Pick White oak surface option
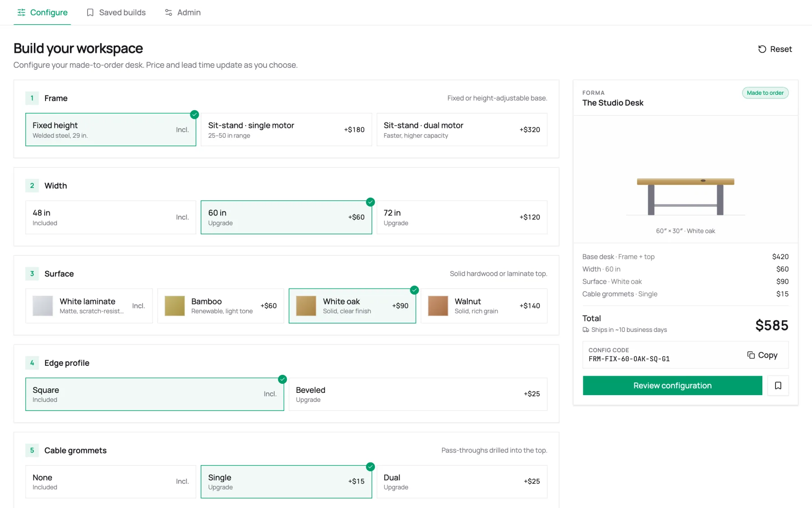 tap(352, 306)
